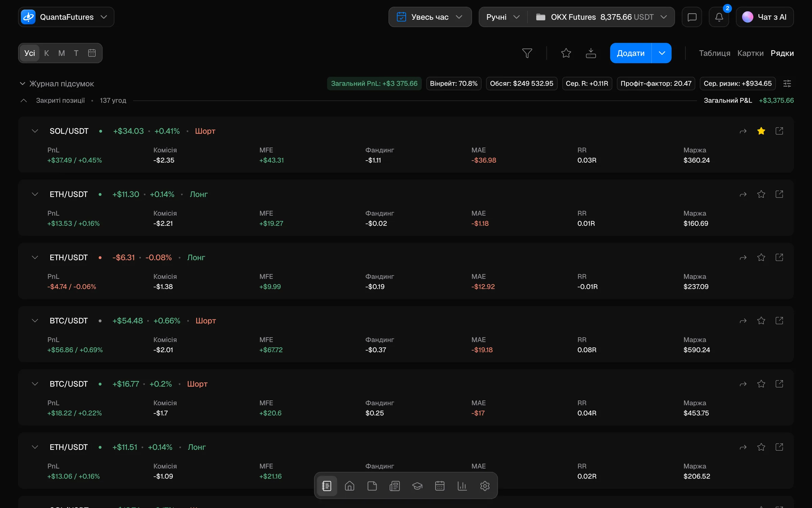Open news documents icon in bottom dock

394,486
